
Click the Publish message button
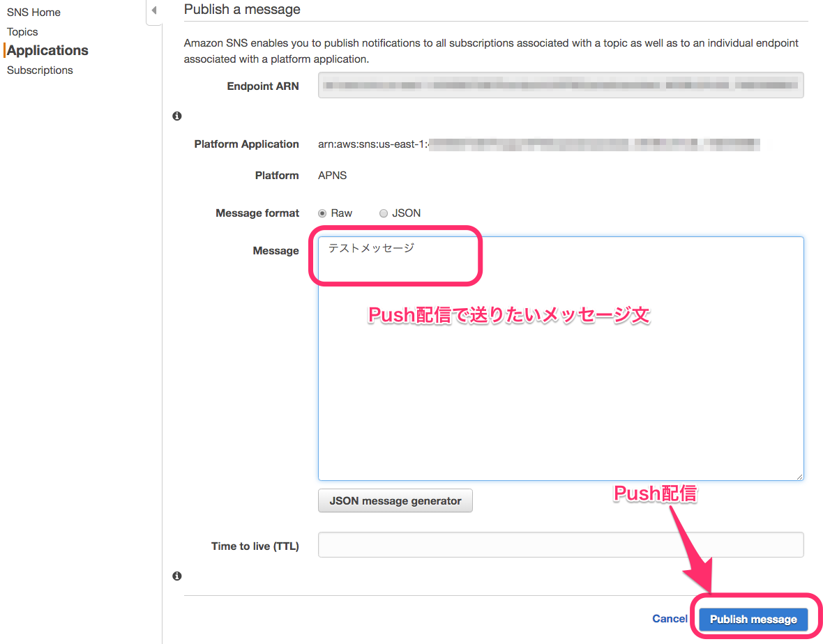tap(753, 619)
